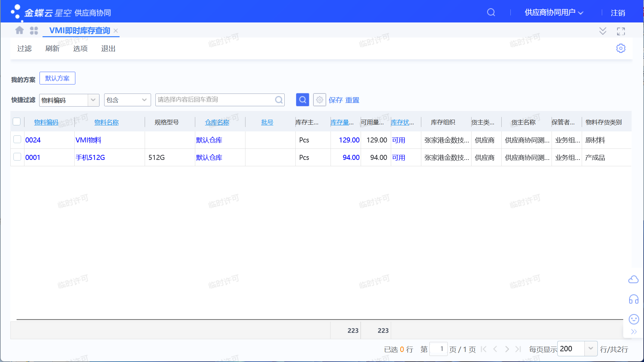Open the 选项 toolbar menu

pyautogui.click(x=80, y=49)
